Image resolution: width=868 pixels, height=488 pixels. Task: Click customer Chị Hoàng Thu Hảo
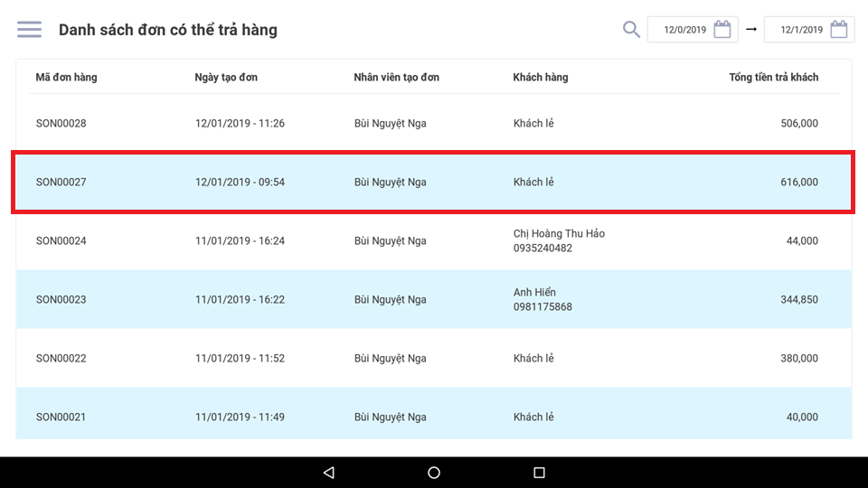559,234
